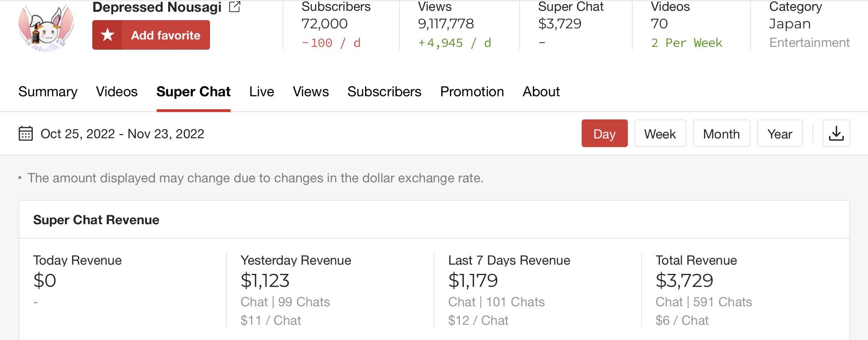Switch interval to Week
This screenshot has height=340, width=868.
660,133
